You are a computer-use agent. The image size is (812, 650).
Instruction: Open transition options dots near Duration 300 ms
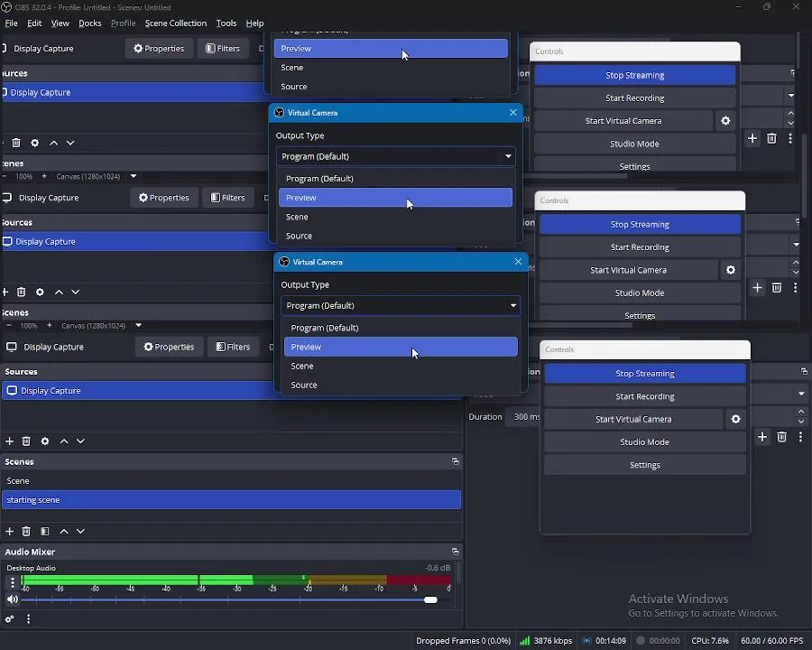(800, 437)
